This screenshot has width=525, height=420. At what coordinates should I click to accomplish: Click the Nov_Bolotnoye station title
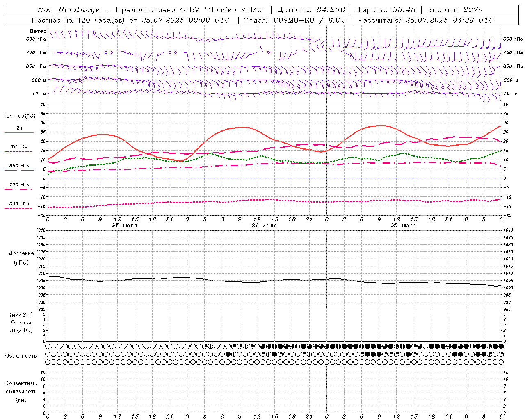click(x=68, y=10)
